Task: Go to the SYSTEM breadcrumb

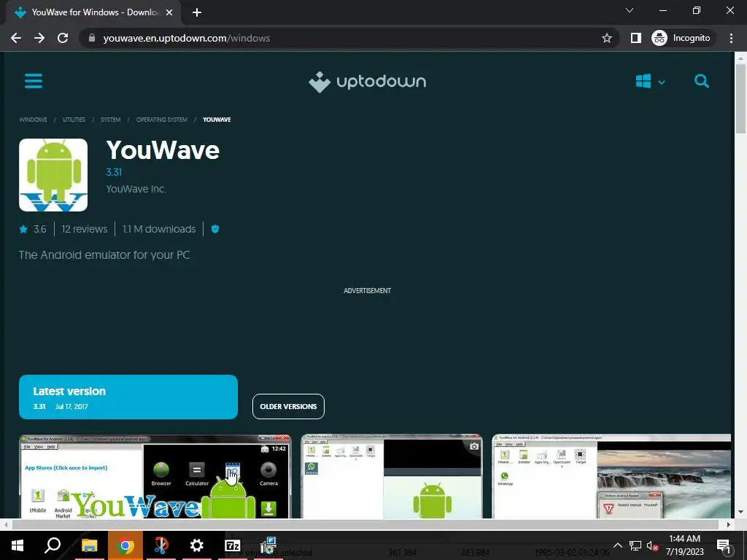Action: click(x=111, y=120)
